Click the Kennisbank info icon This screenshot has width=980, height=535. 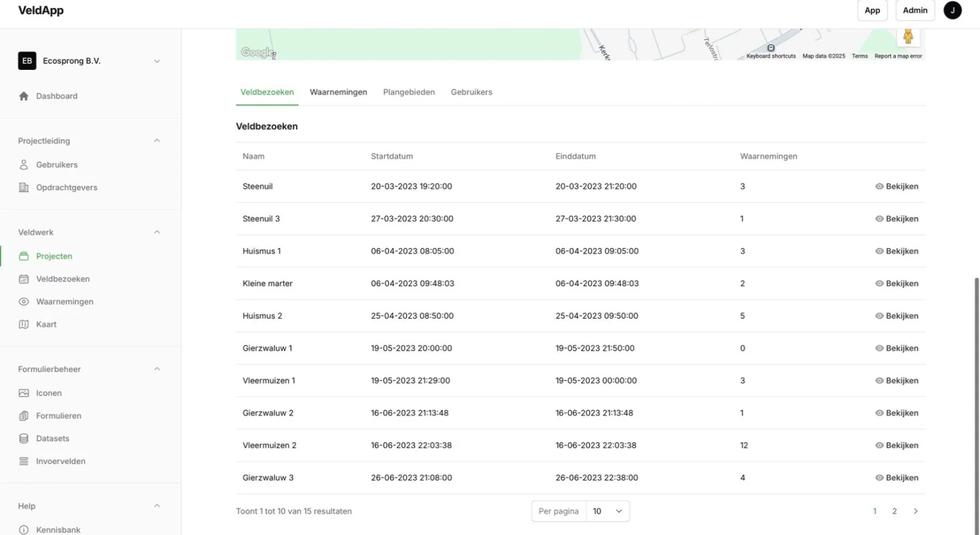coord(24,529)
